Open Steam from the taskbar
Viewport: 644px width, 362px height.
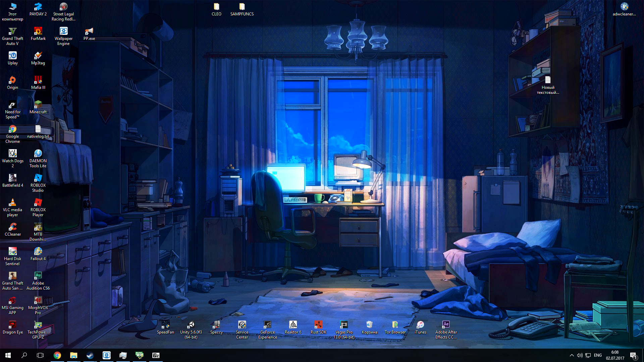tap(90, 355)
